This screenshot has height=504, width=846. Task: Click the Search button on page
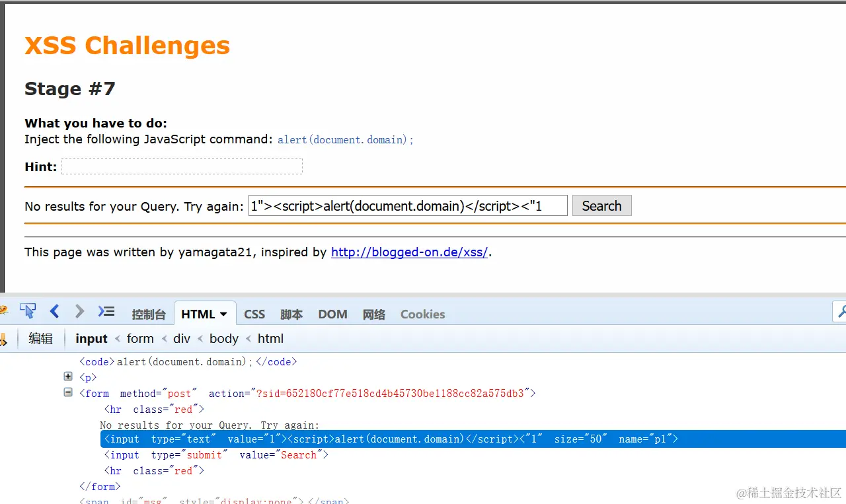pos(601,205)
